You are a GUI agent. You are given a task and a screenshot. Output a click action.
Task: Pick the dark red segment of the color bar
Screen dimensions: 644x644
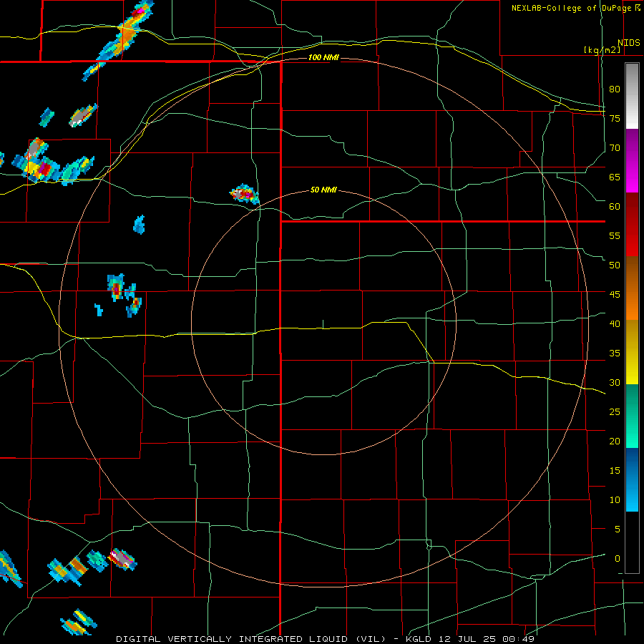[632, 225]
